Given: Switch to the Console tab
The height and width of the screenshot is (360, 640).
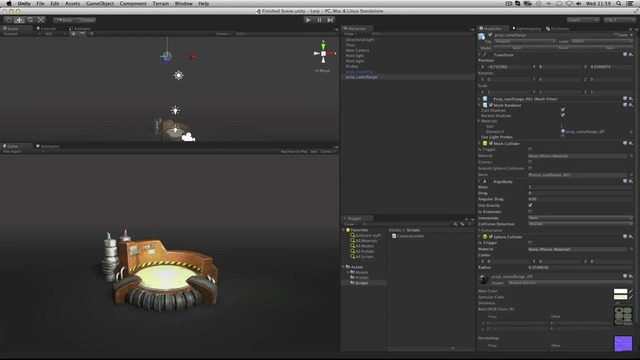Looking at the screenshot, I should pos(46,29).
